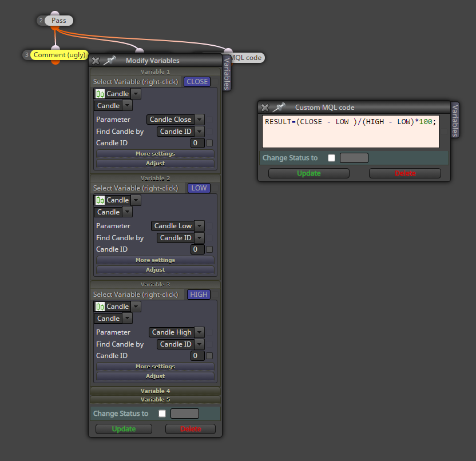Pick status color swatch in Custom MQL code
The height and width of the screenshot is (461, 476).
[x=354, y=158]
